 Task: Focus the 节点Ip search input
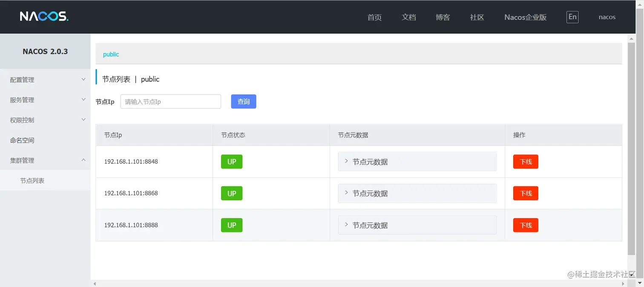point(171,101)
